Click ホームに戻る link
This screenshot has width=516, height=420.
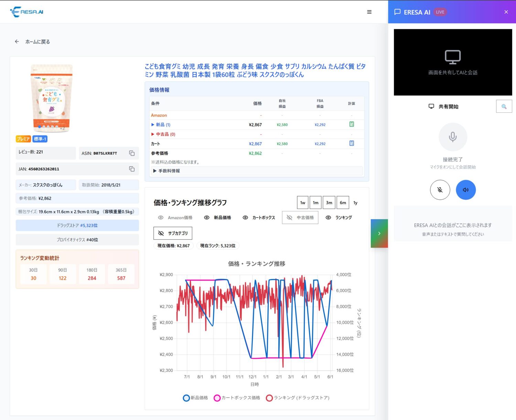(x=37, y=42)
